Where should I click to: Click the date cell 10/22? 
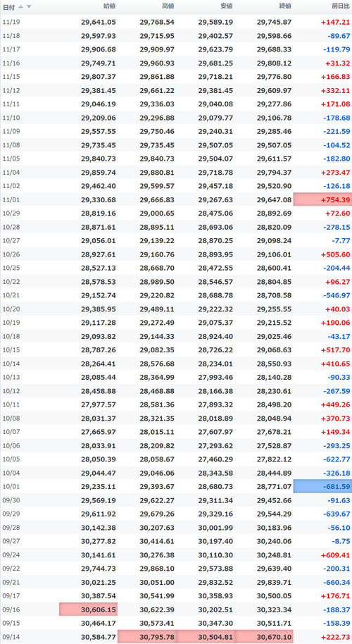[11, 282]
